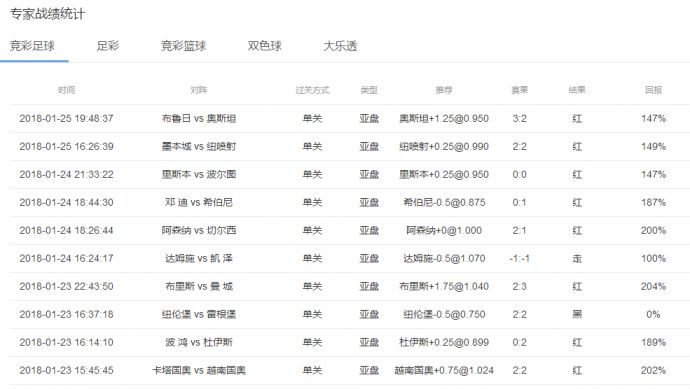The width and height of the screenshot is (690, 389).
Task: Click timestamp 2018-01-24 18:26:44
Action: pyautogui.click(x=66, y=231)
